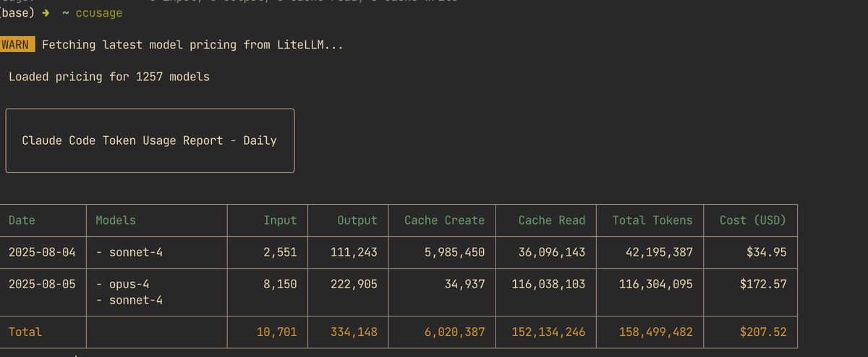Click total input '10,701'

pyautogui.click(x=277, y=332)
